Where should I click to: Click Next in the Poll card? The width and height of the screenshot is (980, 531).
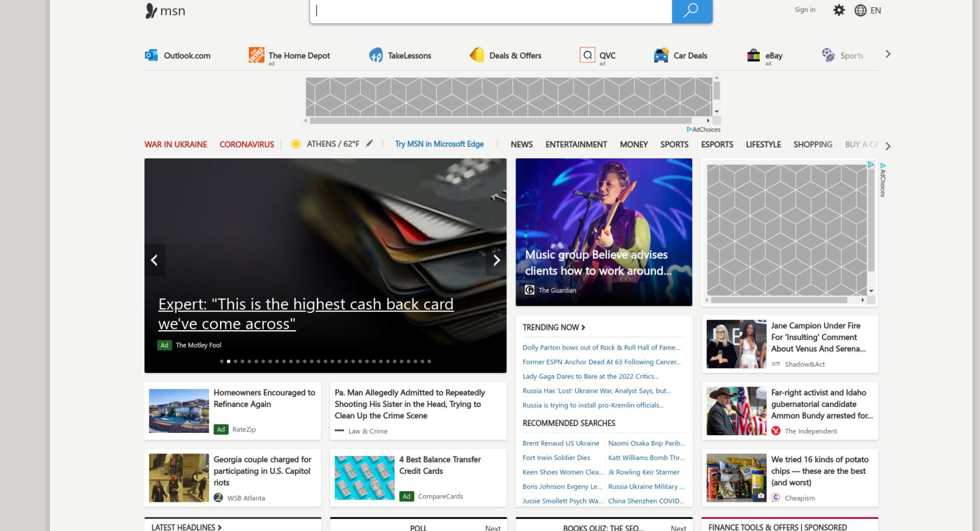pyautogui.click(x=493, y=528)
